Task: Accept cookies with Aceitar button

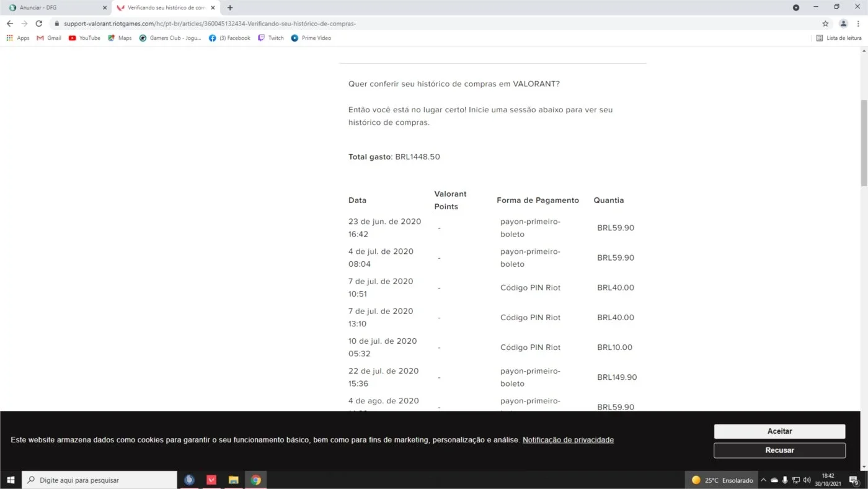Action: click(779, 431)
